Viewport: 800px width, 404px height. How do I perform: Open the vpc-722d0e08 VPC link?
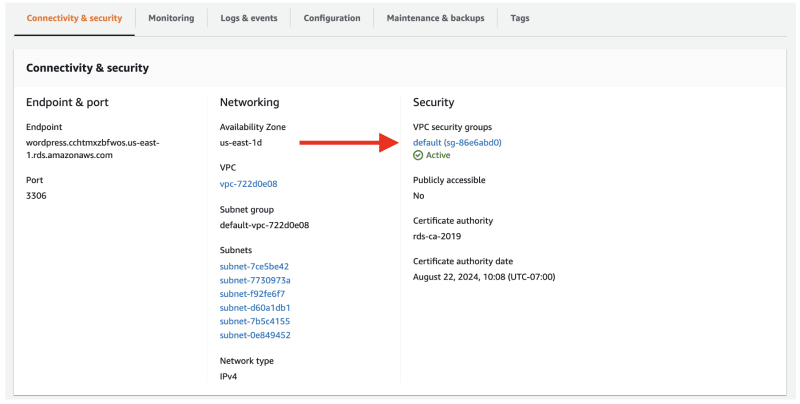(x=248, y=184)
